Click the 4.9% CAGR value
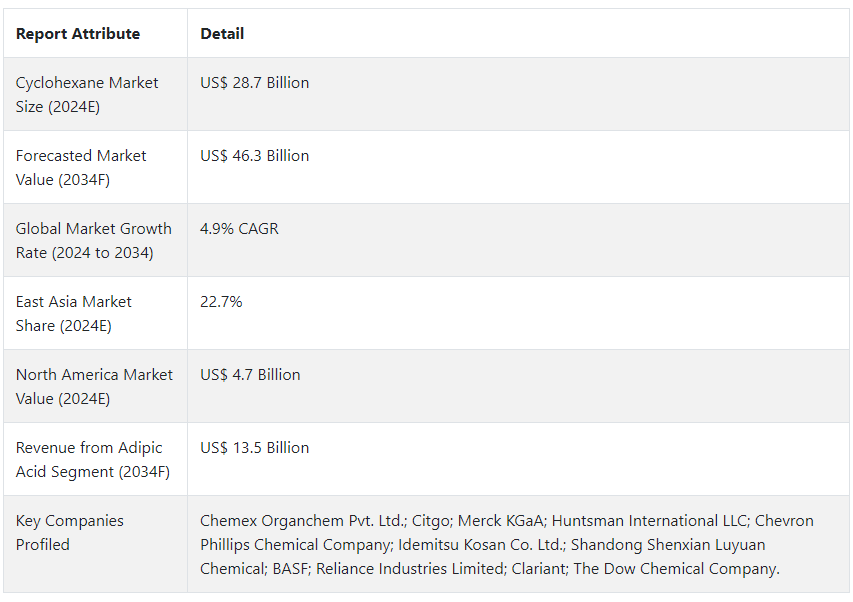The width and height of the screenshot is (853, 602). coord(239,228)
